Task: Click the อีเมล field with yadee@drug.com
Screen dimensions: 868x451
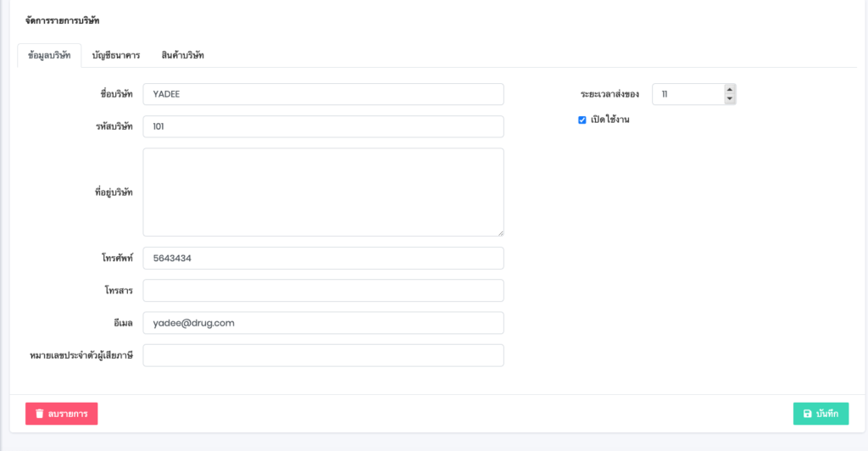Action: click(323, 323)
